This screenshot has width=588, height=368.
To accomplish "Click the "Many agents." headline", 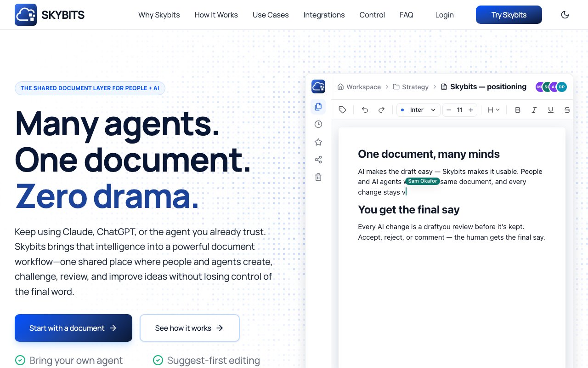I will [117, 123].
